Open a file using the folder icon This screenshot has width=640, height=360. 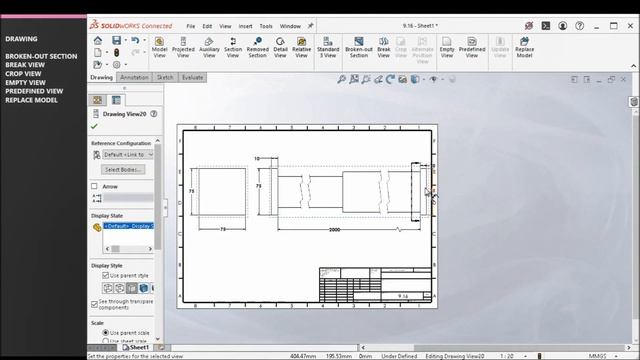pos(97,64)
